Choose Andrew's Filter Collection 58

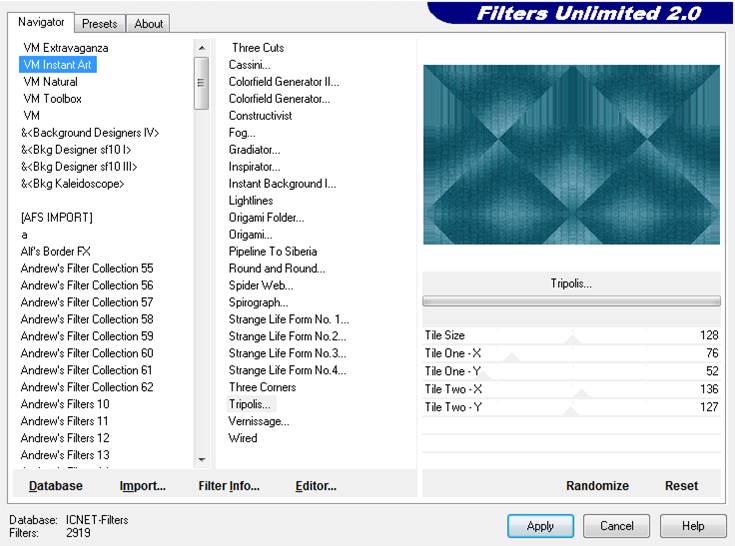[87, 319]
